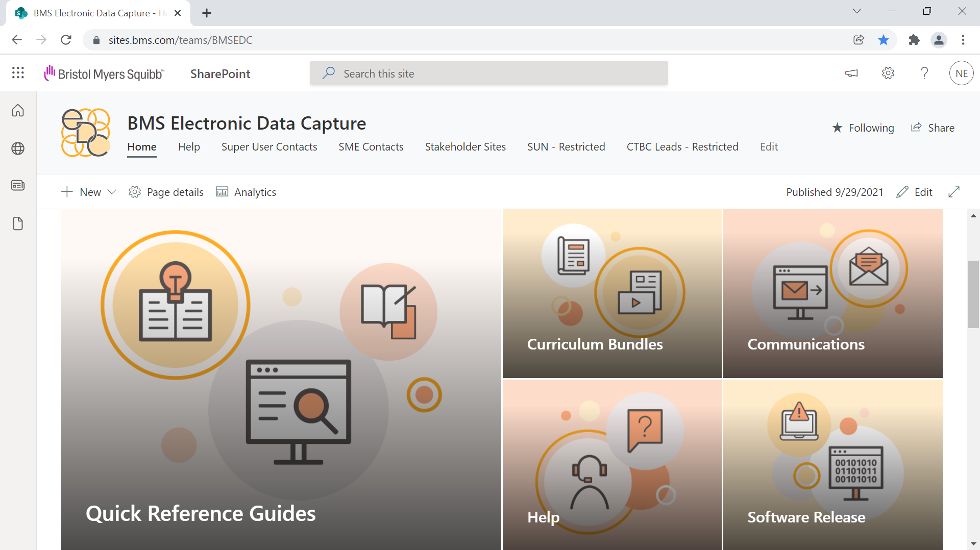Expand the tab search chevron

pos(857,11)
